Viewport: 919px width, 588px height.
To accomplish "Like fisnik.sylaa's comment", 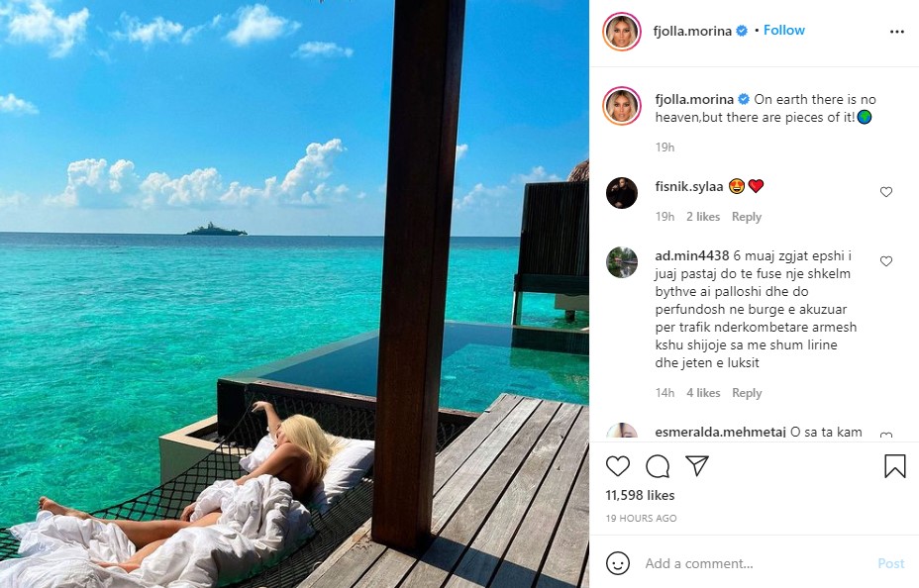I will pyautogui.click(x=886, y=192).
